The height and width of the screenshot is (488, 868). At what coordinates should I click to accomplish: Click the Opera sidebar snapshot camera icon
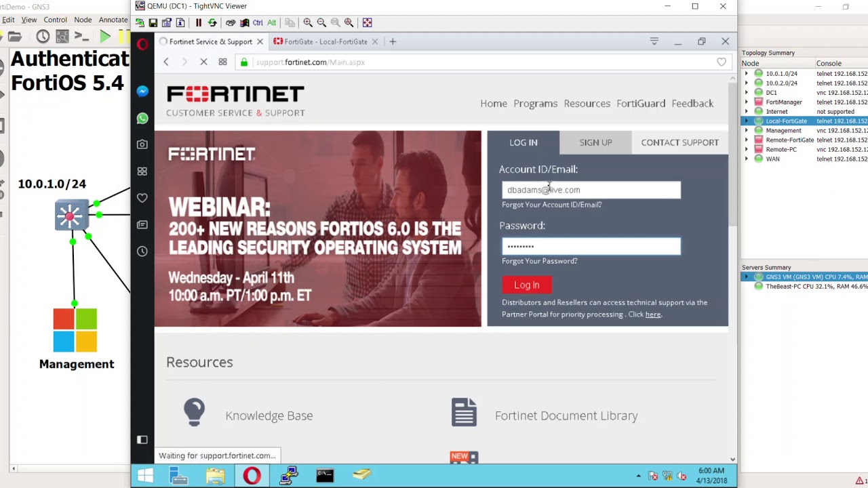(142, 144)
